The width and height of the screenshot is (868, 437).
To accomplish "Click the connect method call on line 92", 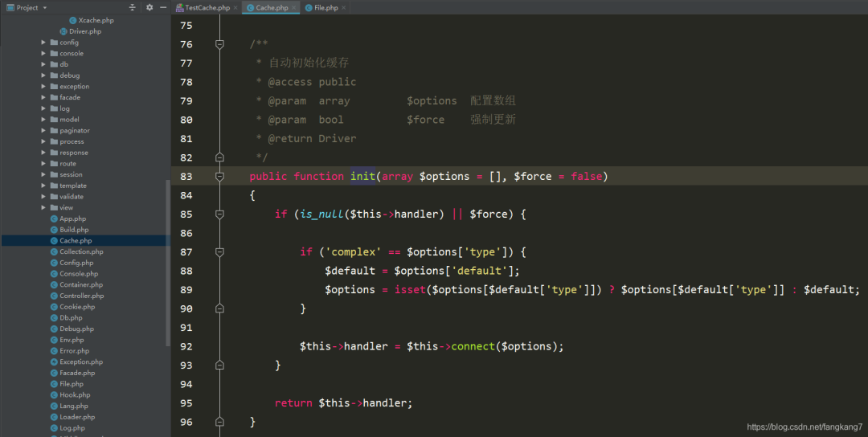I will [x=473, y=346].
